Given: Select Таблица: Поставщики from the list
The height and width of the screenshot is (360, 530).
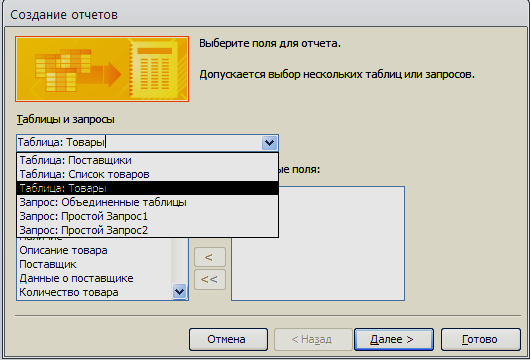Looking at the screenshot, I should 147,160.
